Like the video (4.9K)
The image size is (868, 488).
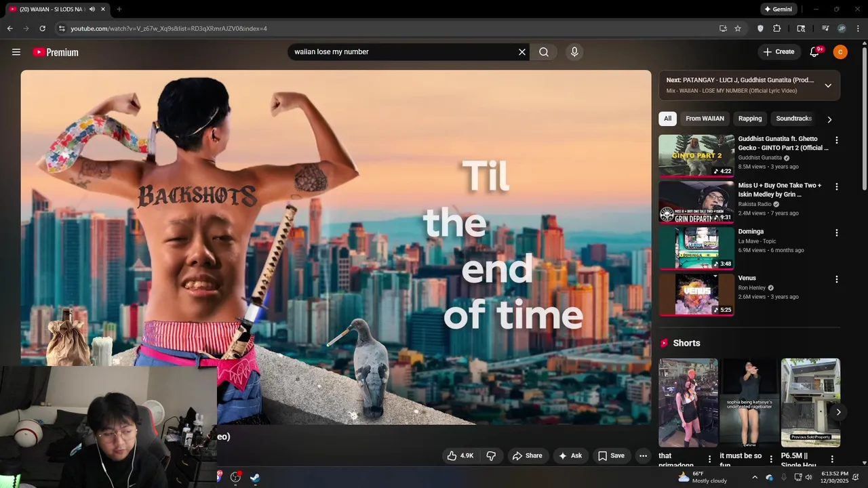click(x=460, y=456)
